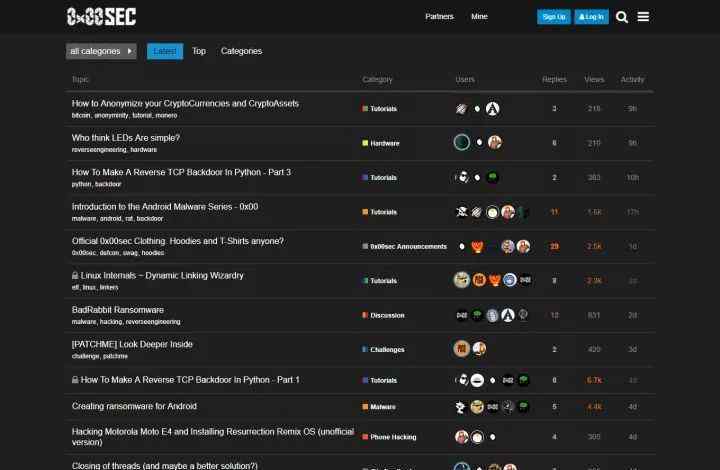Click the hardware tag under LEDs topic
This screenshot has width=720, height=470.
tap(143, 150)
